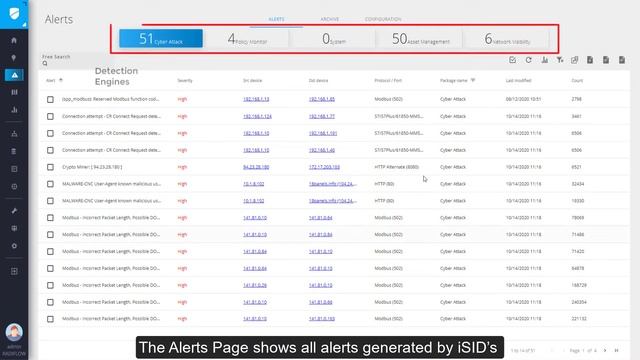
Task: Check the Connection attempt row to 192.168.1.101
Action: pyautogui.click(x=50, y=133)
